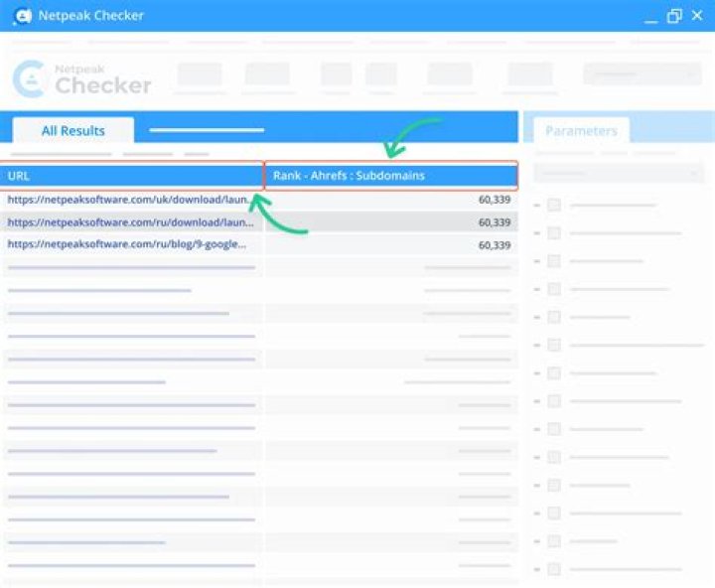Click the Netpeak Checker logo
Screen dimensions: 715x588
pos(82,79)
